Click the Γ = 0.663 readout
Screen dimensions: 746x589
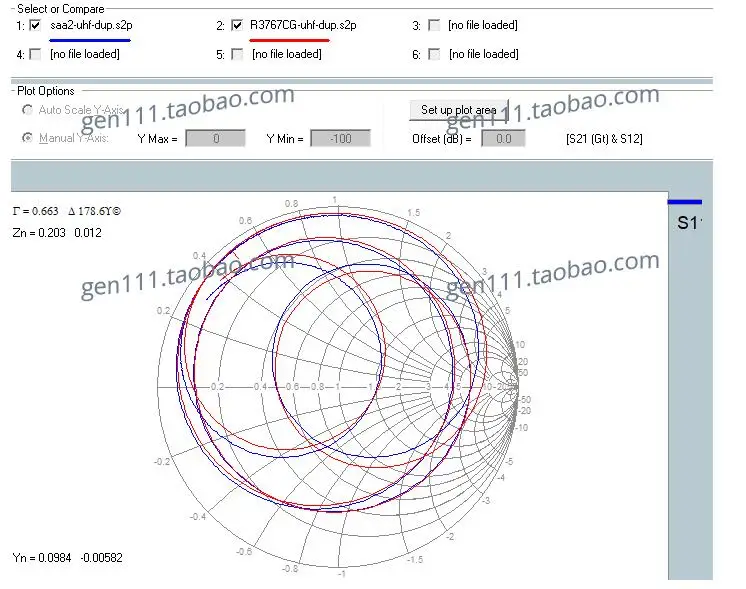(x=36, y=211)
